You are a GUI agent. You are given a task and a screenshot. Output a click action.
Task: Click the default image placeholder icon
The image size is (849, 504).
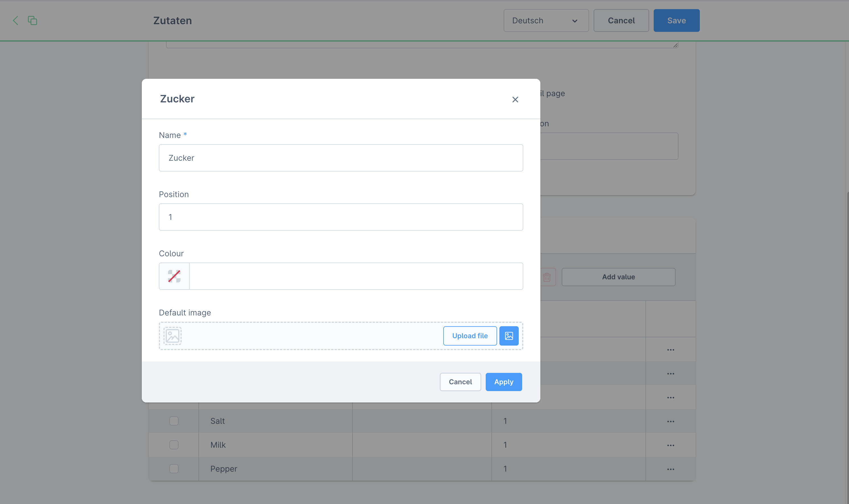[173, 336]
